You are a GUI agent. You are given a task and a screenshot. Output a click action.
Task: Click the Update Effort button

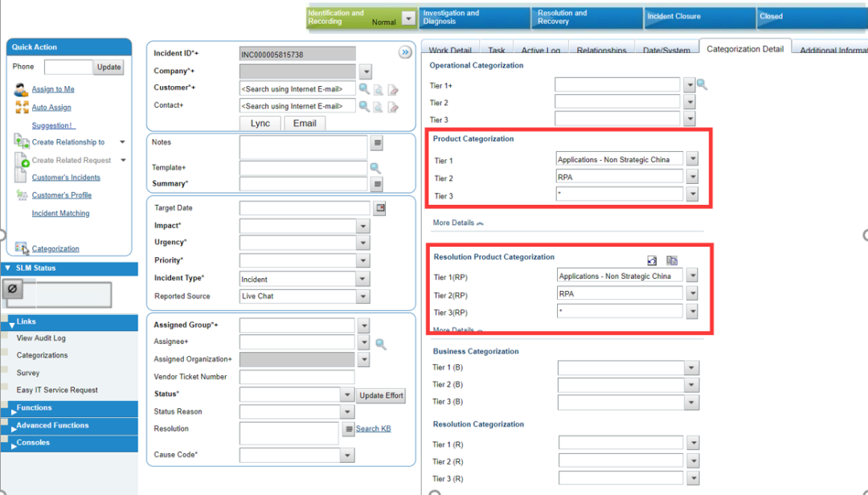[x=381, y=395]
